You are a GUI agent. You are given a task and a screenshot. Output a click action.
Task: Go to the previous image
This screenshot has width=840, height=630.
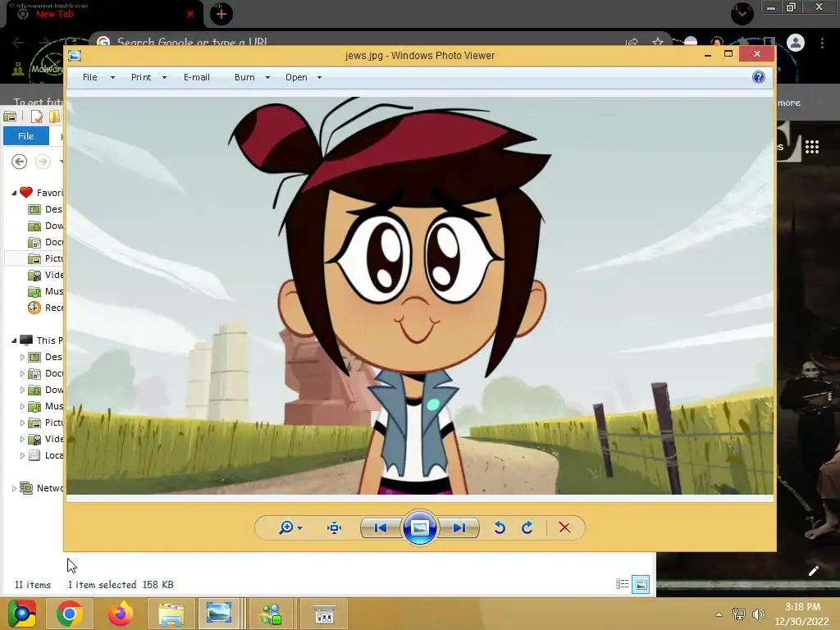[x=381, y=527]
